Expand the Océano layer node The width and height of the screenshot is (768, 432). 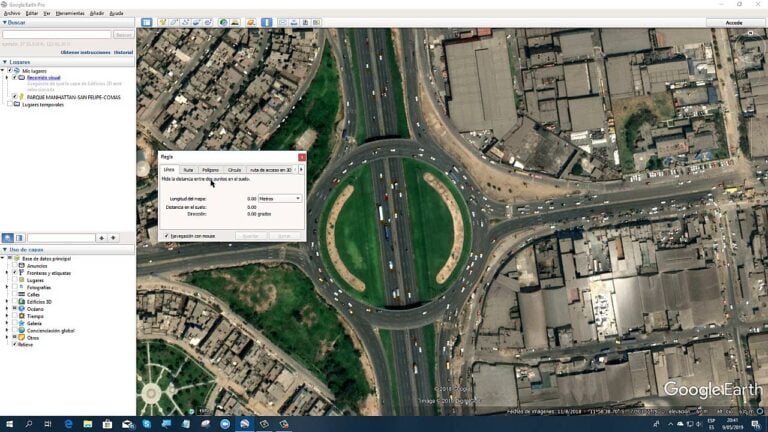click(7, 309)
